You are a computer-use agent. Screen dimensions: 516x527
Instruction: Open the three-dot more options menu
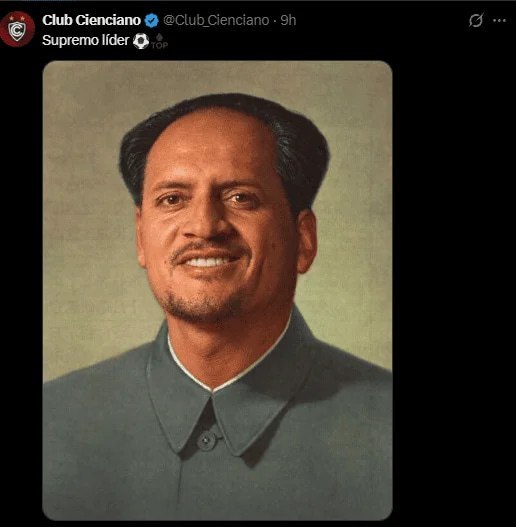[499, 21]
